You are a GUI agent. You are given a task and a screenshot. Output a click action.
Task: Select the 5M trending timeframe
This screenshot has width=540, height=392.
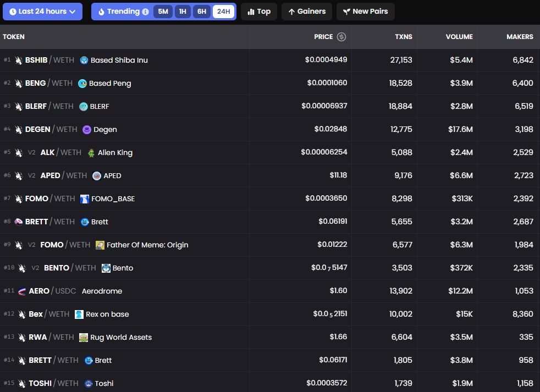pyautogui.click(x=163, y=12)
